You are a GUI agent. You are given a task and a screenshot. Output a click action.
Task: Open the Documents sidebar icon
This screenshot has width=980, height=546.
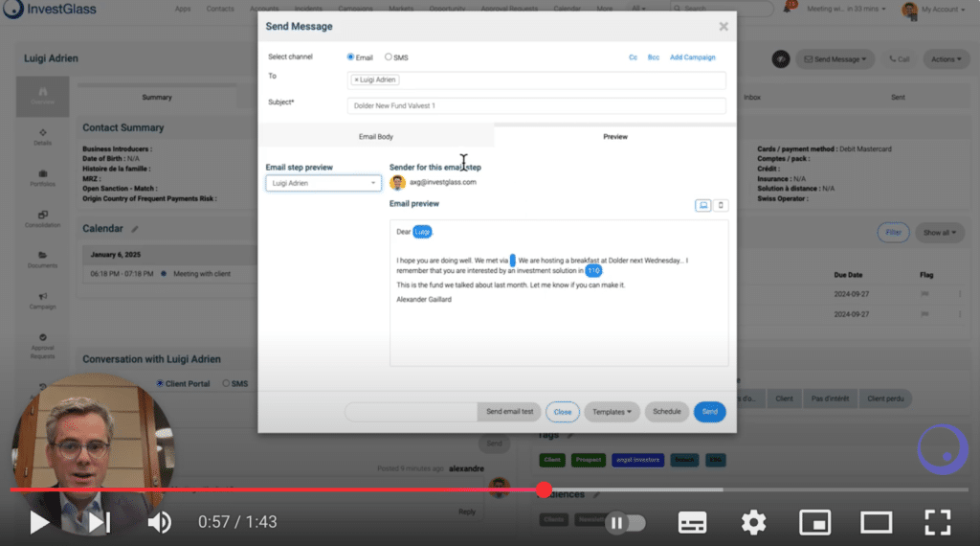[42, 260]
